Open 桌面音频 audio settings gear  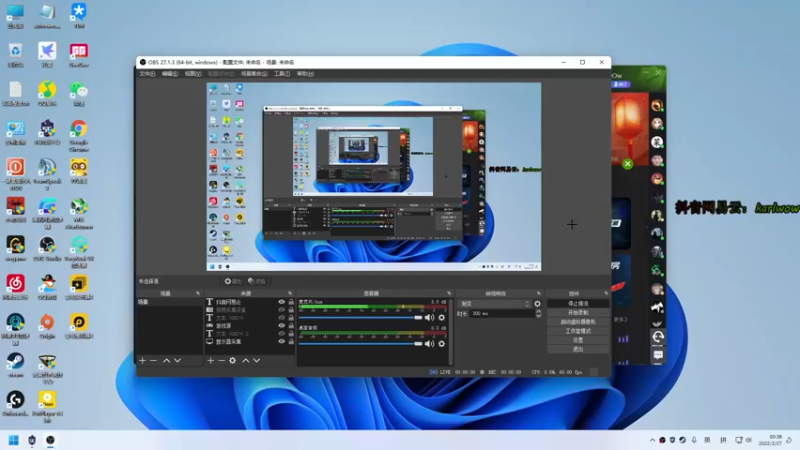click(x=442, y=343)
